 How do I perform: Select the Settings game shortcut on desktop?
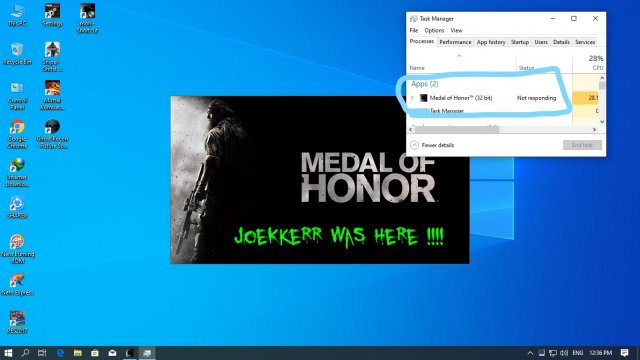coord(52,15)
